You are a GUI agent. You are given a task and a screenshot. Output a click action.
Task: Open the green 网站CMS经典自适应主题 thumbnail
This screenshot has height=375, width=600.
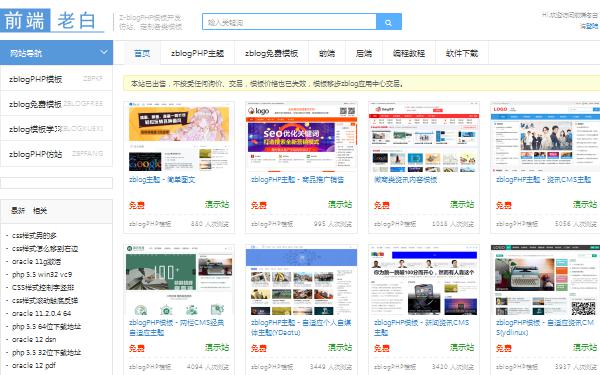179,280
